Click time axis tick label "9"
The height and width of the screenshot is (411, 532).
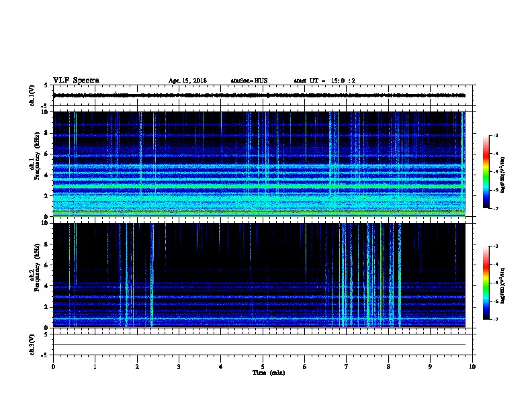(430, 367)
